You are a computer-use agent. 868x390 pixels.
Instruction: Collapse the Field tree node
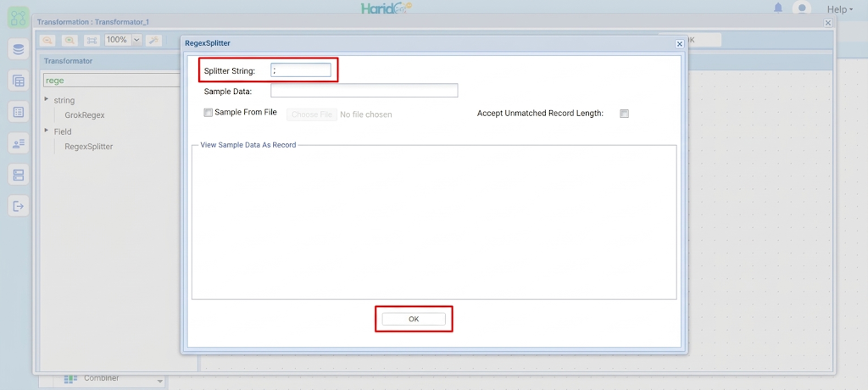coord(46,131)
